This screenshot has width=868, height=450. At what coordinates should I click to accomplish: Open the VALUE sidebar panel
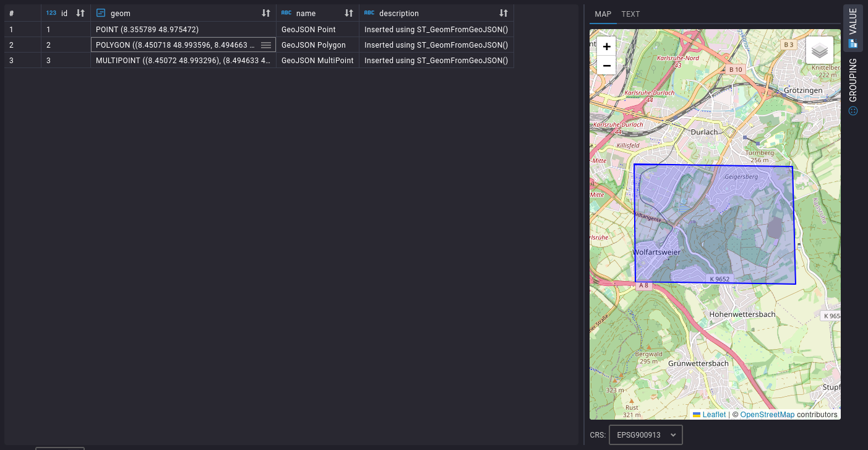click(x=853, y=25)
